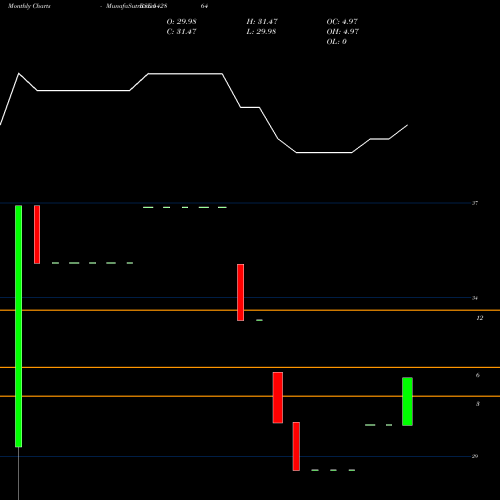The width and height of the screenshot is (500, 500).
Task: Select the tall green candle at the left edge
Action: [x=19, y=326]
